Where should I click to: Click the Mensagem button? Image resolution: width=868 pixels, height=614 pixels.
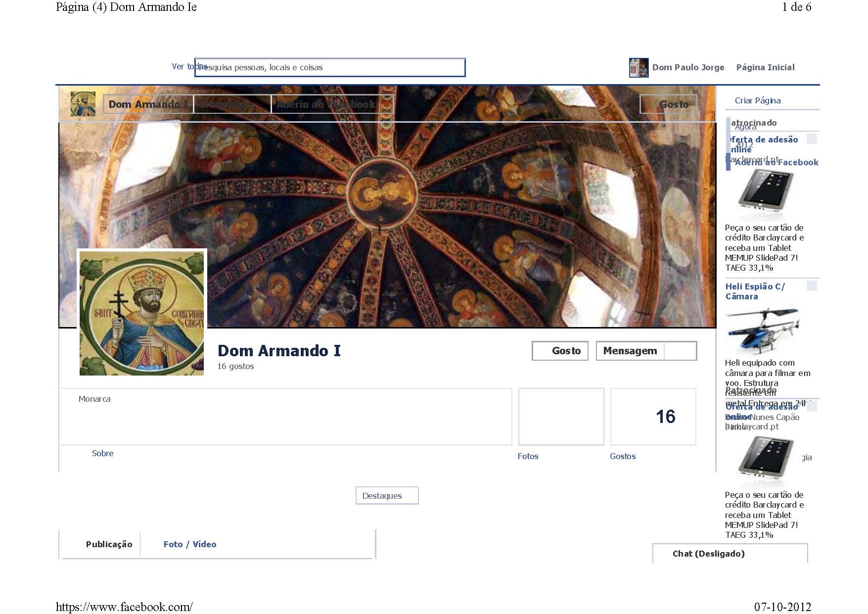(x=630, y=351)
